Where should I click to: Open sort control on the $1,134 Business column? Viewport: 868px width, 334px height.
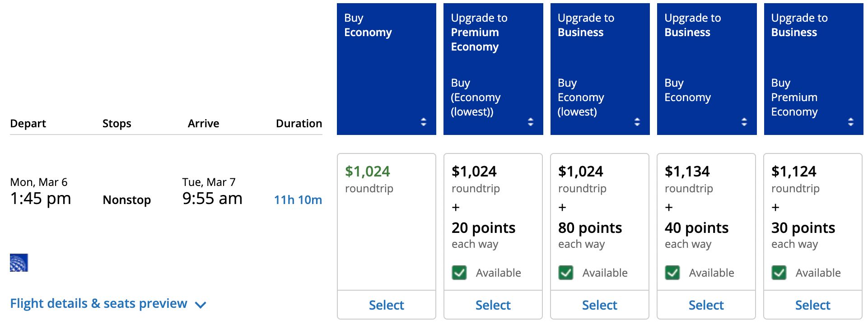pyautogui.click(x=744, y=121)
